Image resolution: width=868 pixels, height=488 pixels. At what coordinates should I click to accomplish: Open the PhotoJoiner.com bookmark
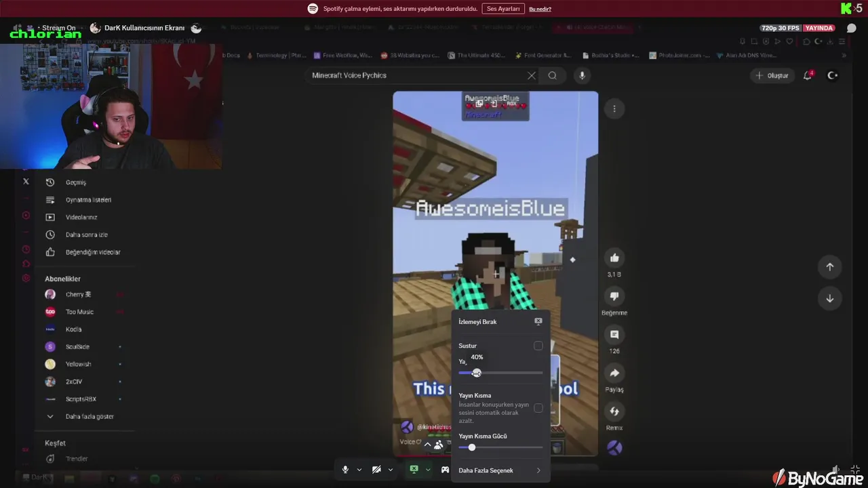679,56
